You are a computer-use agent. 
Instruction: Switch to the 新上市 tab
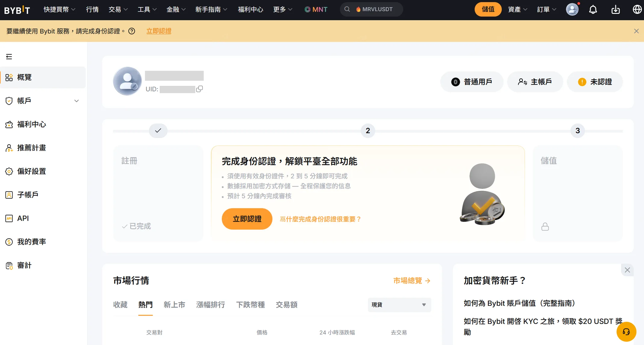(174, 305)
